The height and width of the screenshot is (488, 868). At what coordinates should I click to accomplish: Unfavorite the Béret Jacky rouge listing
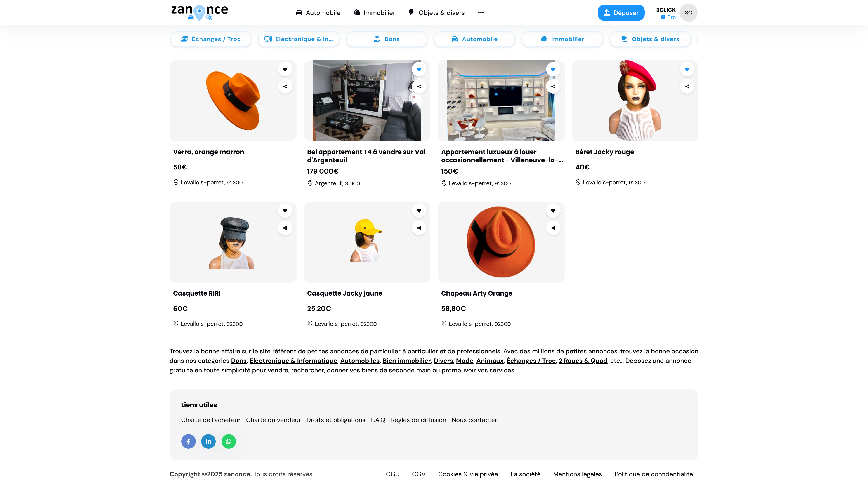click(687, 69)
